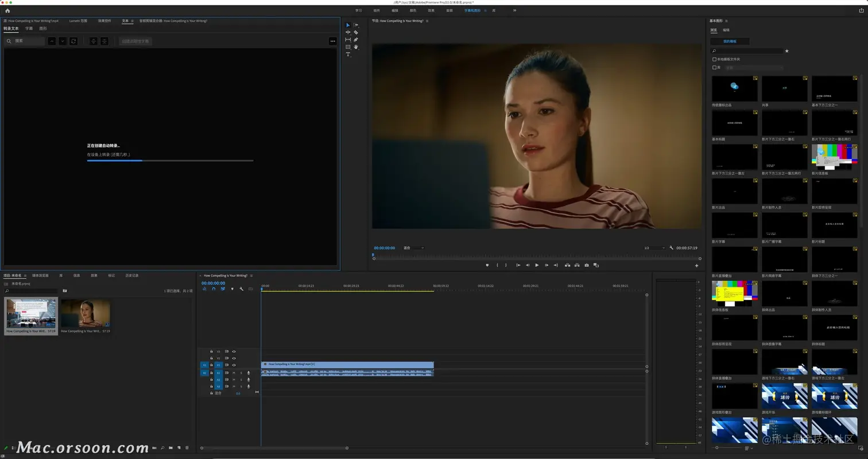Select the Selection arrow tool
This screenshot has height=459, width=868.
coord(348,25)
